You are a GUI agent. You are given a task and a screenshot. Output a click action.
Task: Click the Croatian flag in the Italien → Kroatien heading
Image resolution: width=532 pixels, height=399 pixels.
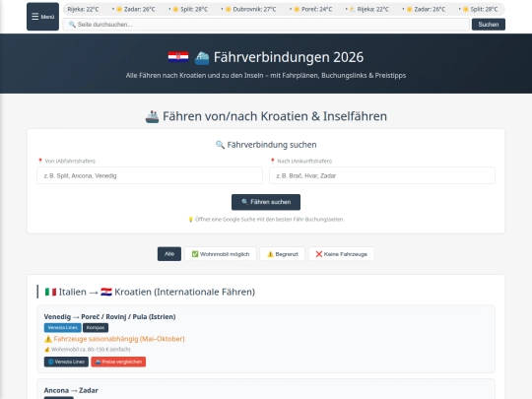[x=106, y=292]
